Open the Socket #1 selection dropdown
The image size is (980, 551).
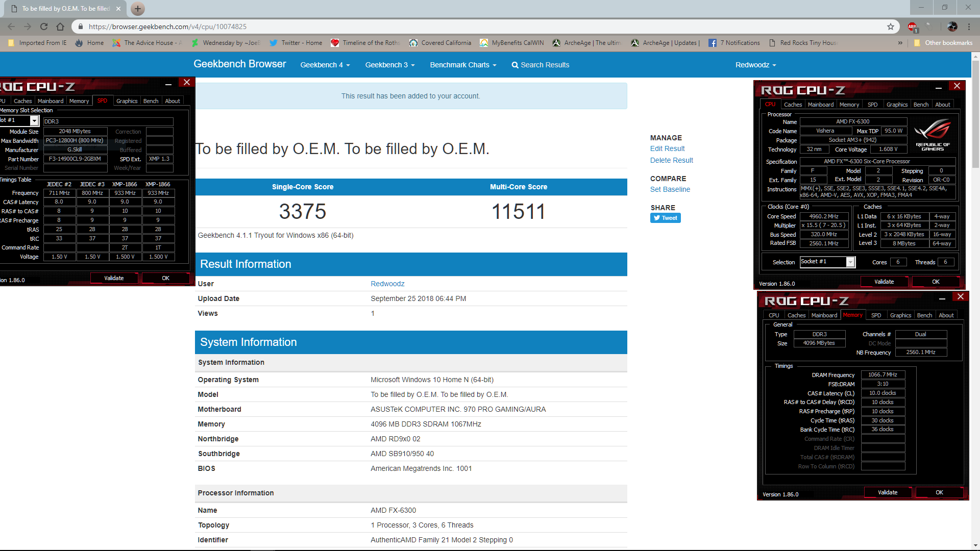(827, 262)
